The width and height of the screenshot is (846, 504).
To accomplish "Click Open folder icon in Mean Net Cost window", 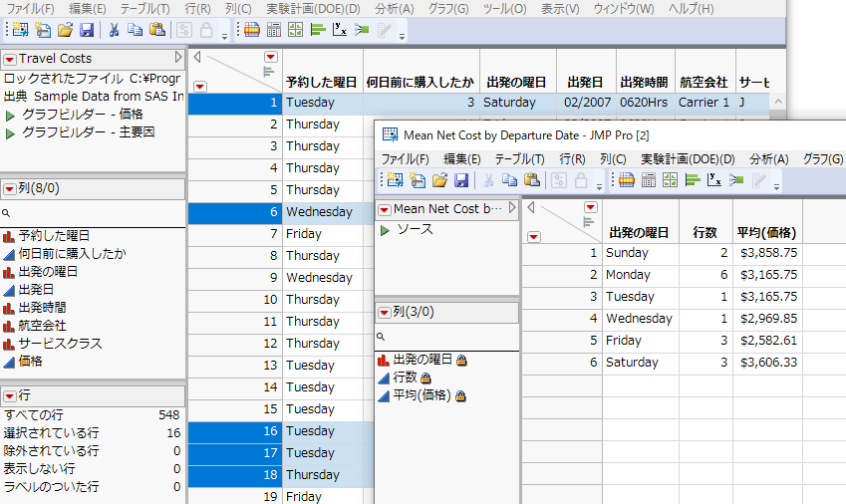I will (439, 180).
